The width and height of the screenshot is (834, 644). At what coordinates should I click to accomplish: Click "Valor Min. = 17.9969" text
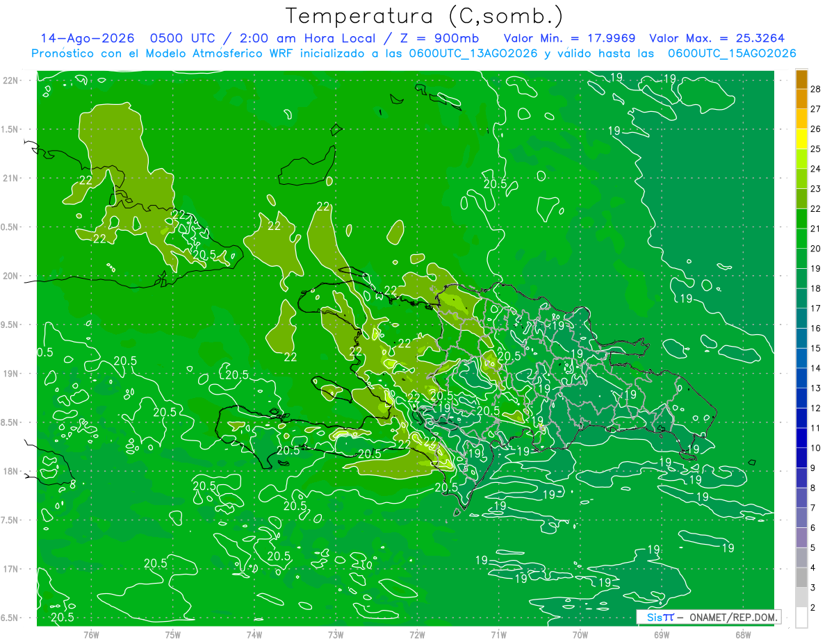569,38
